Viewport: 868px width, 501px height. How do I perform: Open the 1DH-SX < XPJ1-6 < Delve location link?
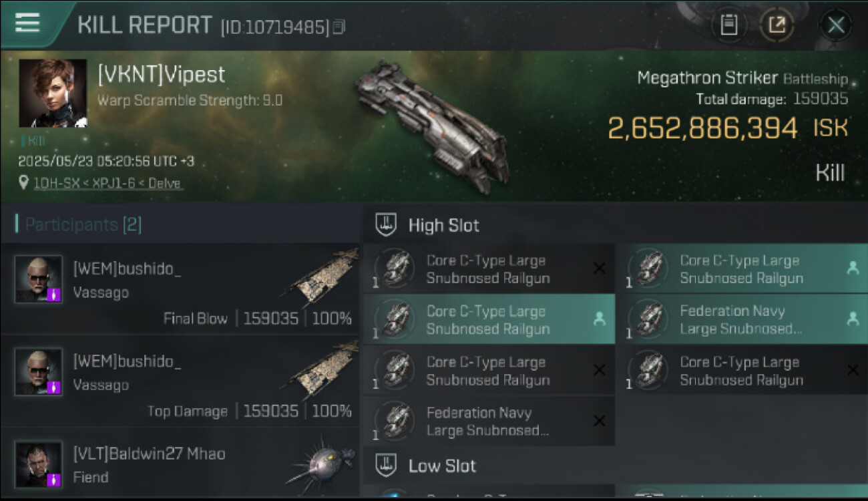coord(107,183)
